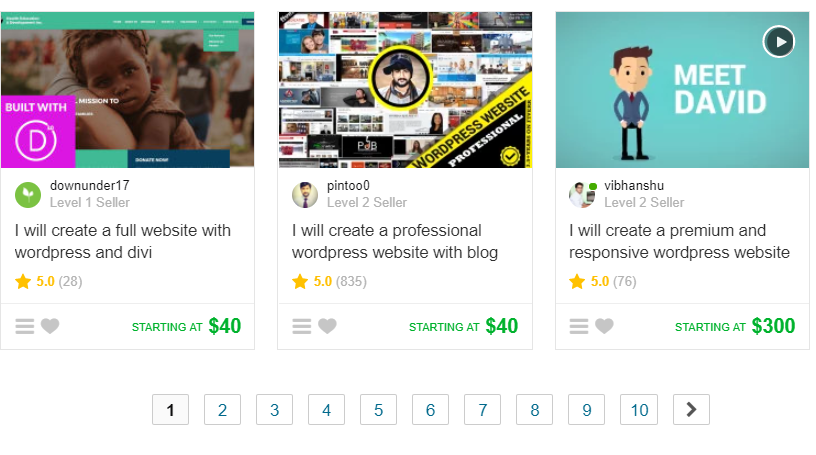Favorite the downunder17 gig with the heart icon
Screen dimensions: 816x455
50,326
